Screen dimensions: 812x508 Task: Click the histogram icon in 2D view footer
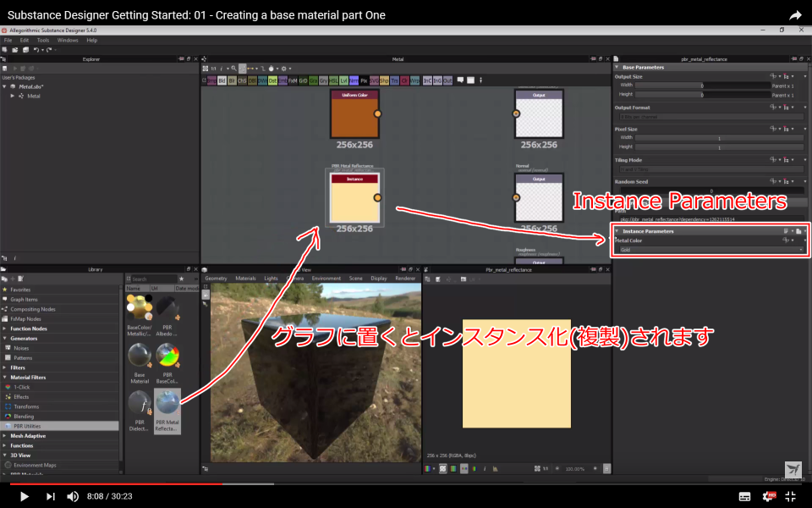[x=495, y=468]
